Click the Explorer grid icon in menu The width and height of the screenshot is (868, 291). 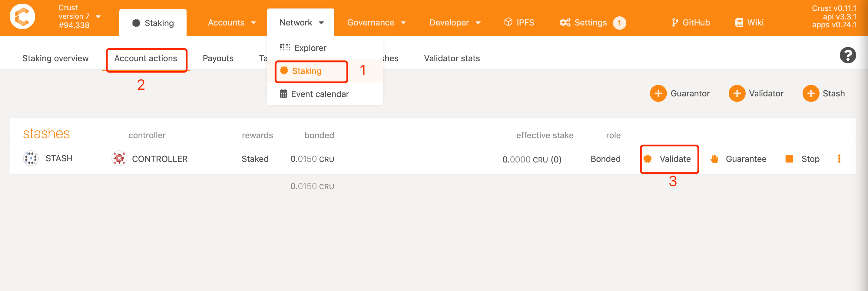[285, 47]
